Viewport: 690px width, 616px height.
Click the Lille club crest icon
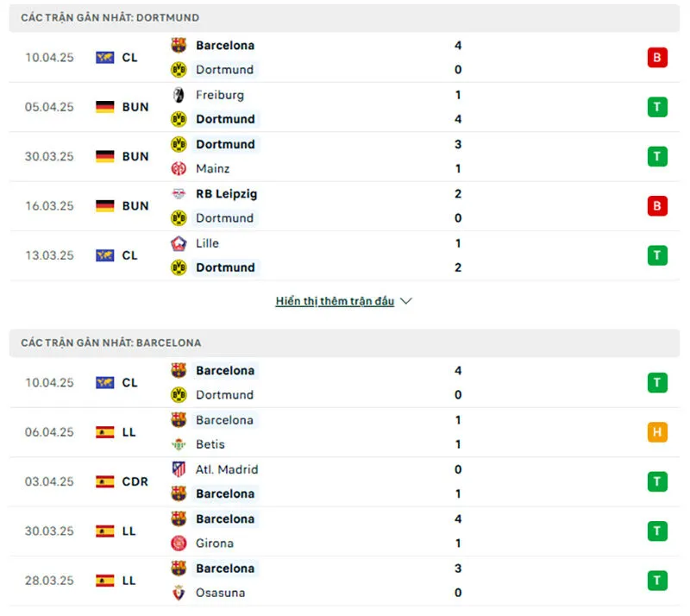[x=179, y=243]
